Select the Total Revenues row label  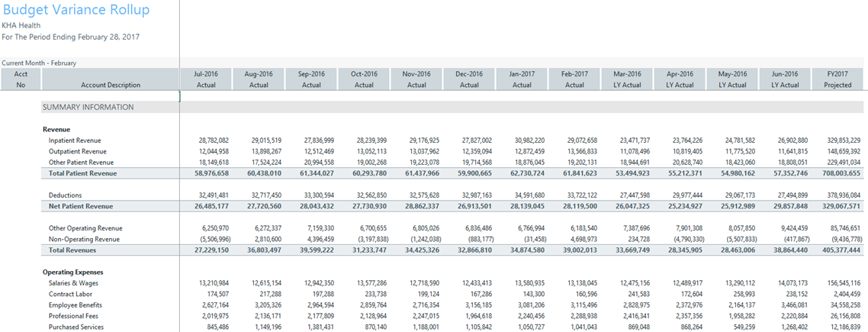tap(73, 250)
